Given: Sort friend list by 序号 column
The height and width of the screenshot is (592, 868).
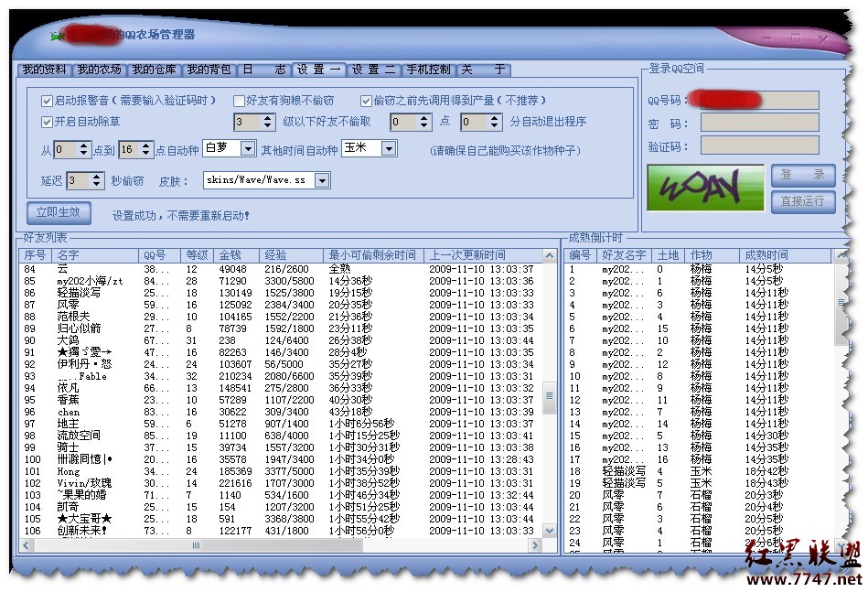Looking at the screenshot, I should [36, 255].
